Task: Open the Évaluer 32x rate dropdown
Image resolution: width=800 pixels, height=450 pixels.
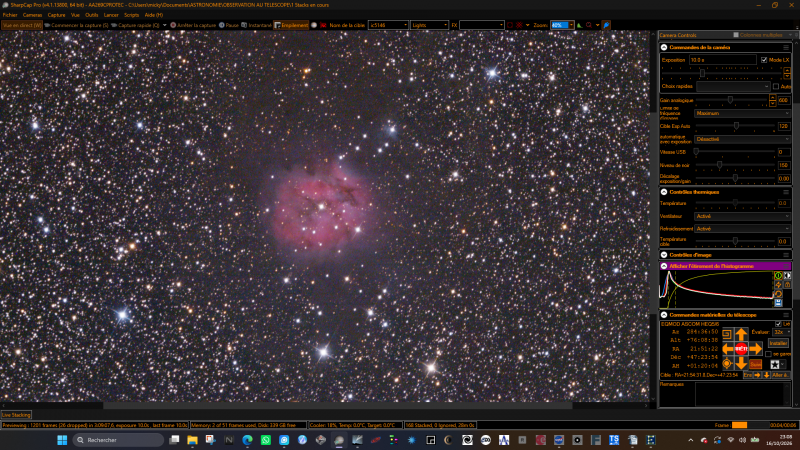Action: point(781,332)
